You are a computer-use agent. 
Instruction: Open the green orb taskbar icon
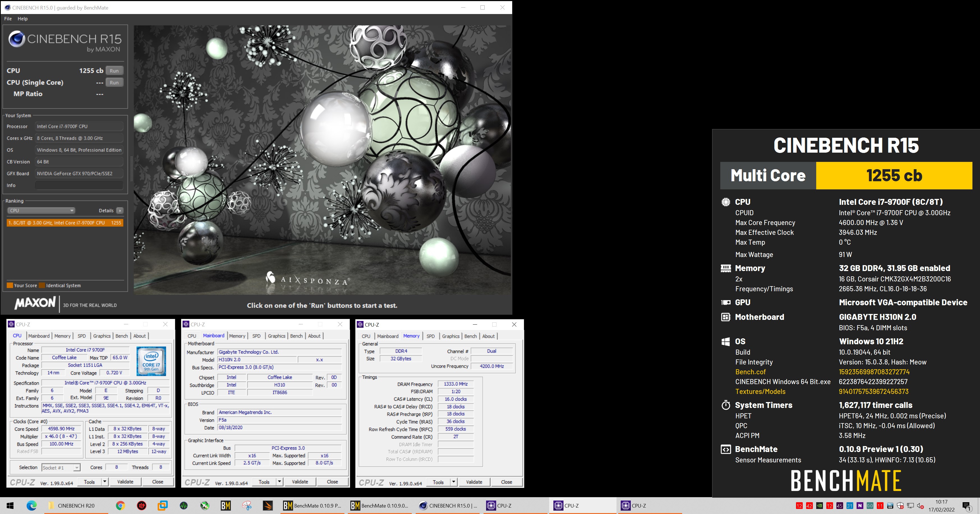tap(205, 506)
